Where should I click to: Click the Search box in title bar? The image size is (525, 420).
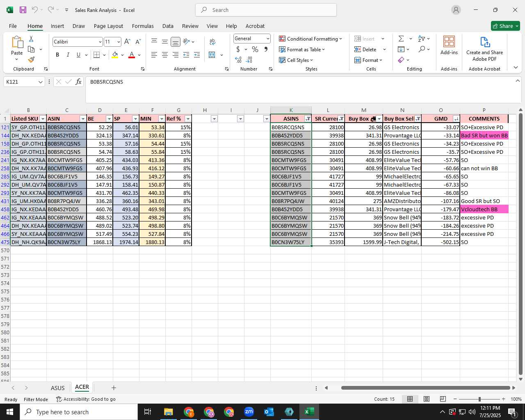click(266, 10)
